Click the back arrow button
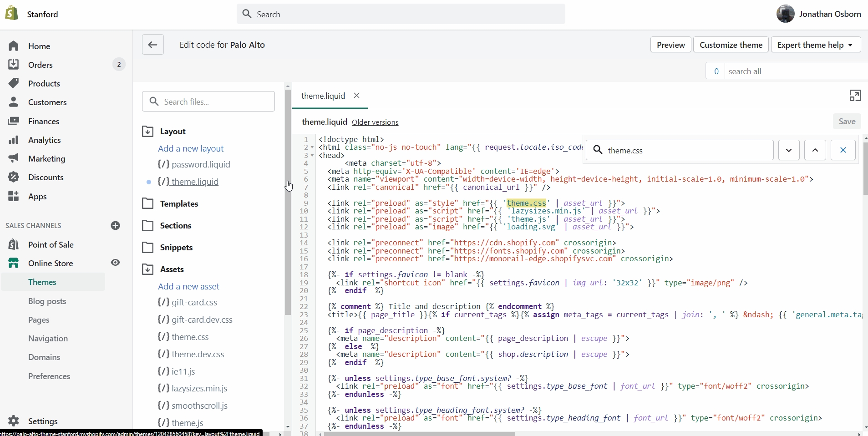868x436 pixels. [152, 45]
